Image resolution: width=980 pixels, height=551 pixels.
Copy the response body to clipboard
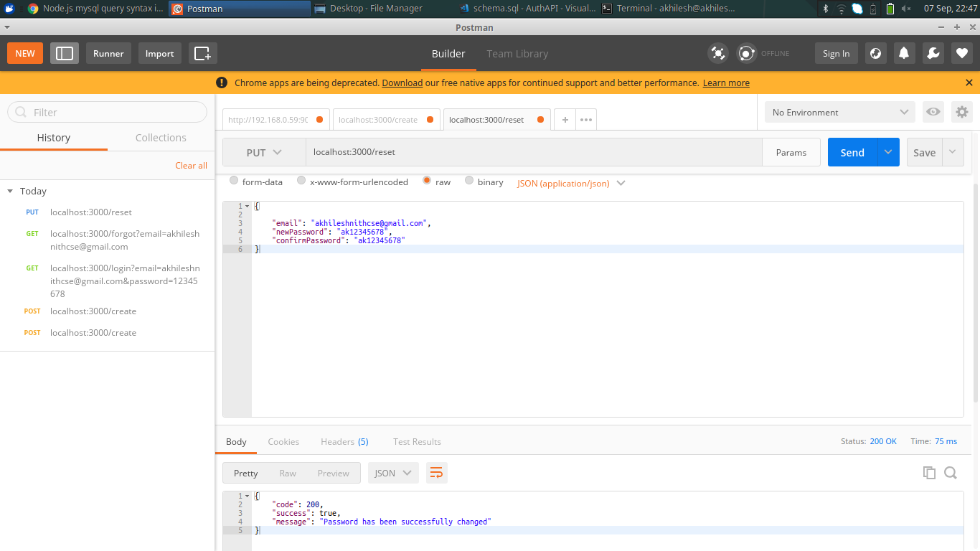929,473
